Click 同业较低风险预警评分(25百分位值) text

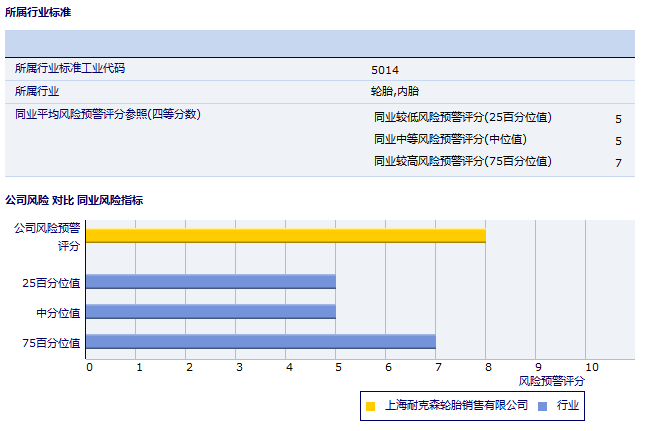coord(463,117)
